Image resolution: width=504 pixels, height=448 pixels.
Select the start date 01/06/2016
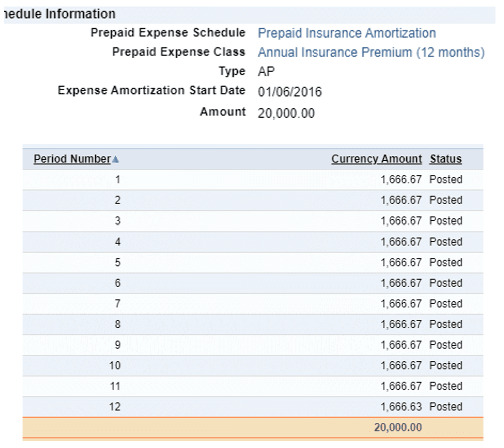click(290, 92)
